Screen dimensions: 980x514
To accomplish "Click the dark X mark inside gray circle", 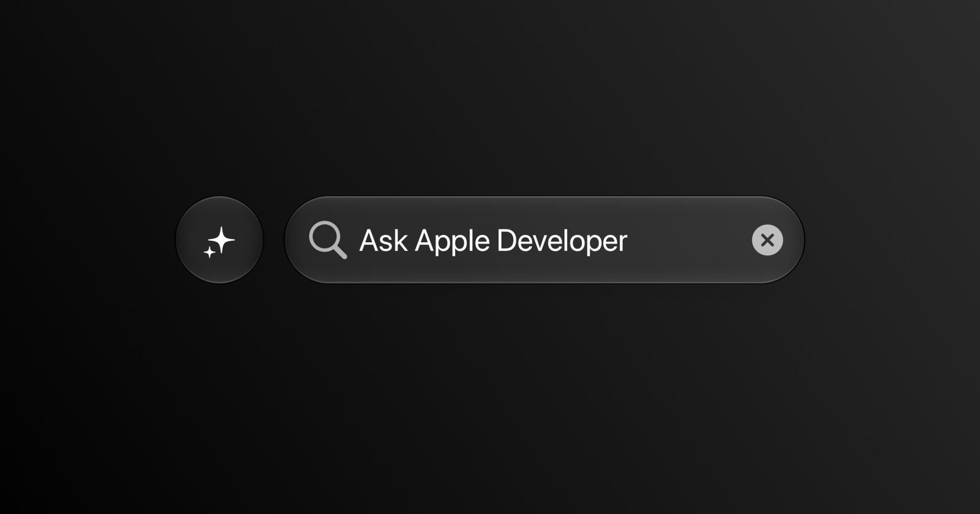I will [767, 240].
